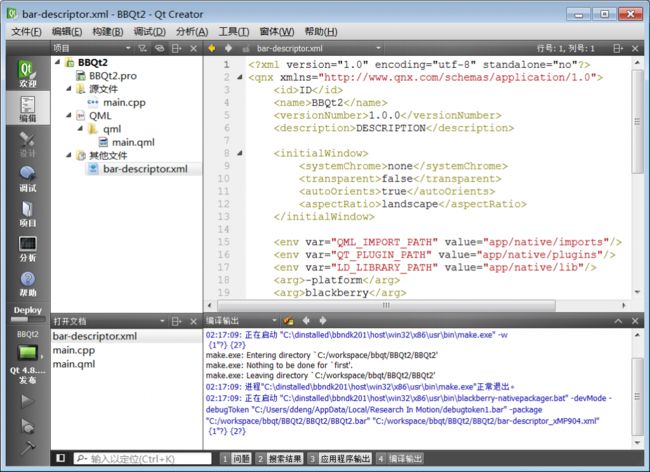Select main.cpp in project tree
The width and height of the screenshot is (650, 472).
(124, 102)
